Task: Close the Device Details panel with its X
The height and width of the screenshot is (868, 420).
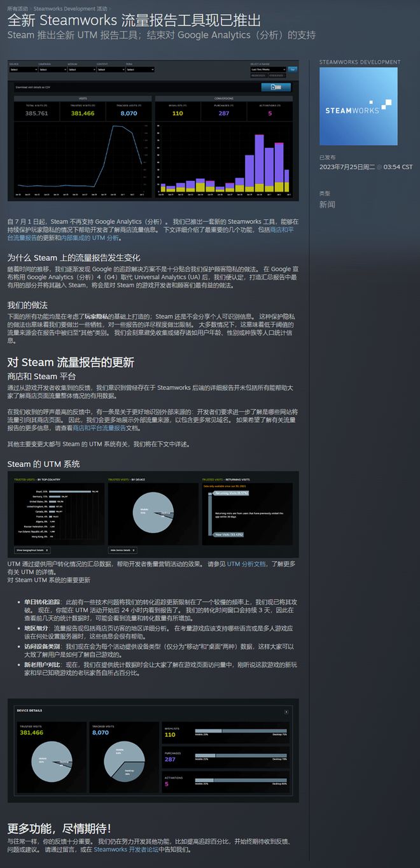Action: pyautogui.click(x=286, y=712)
